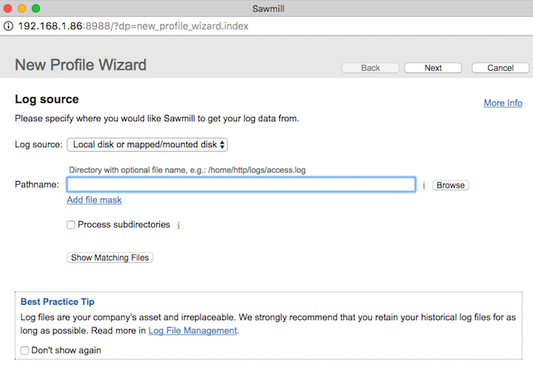Click the Back wizard button

click(x=370, y=68)
